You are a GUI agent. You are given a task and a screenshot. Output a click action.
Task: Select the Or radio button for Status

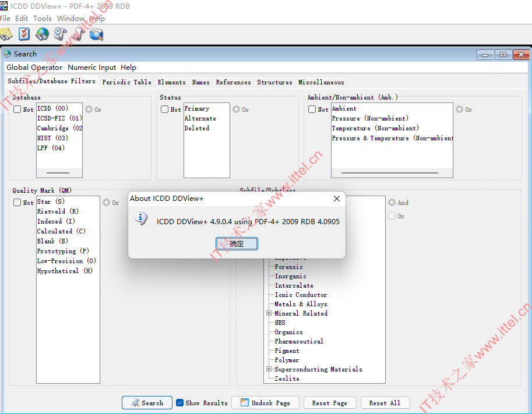[x=236, y=109]
